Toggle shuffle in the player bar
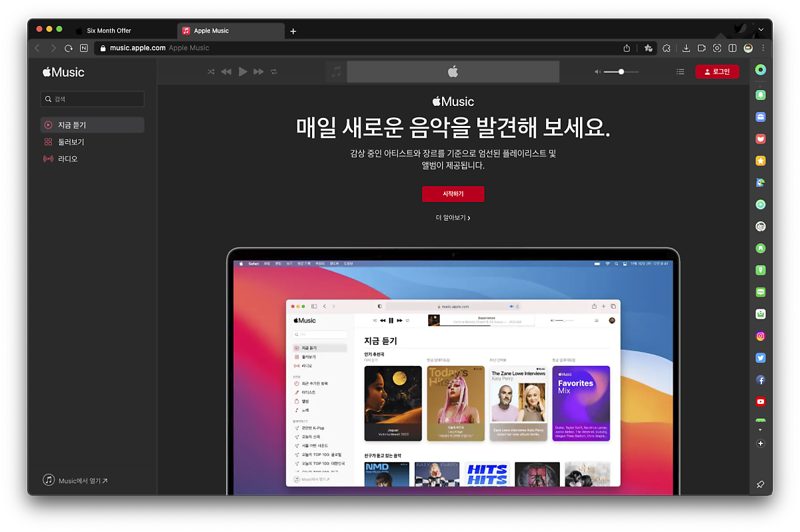800x532 pixels. (211, 72)
